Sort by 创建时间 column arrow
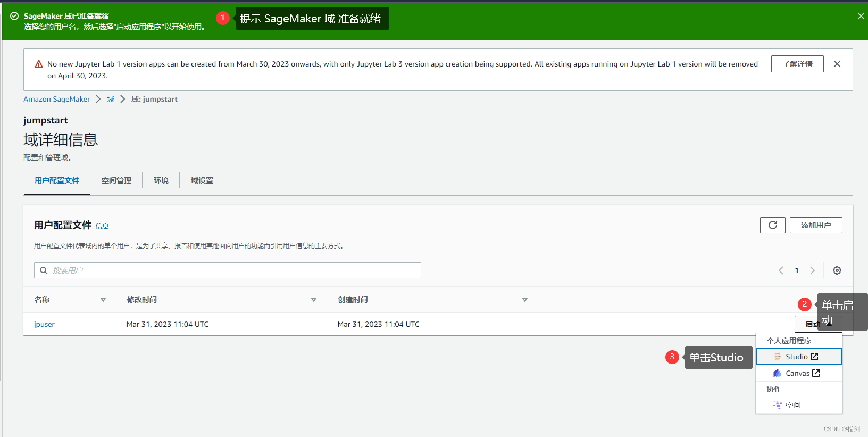Viewport: 868px width, 437px height. [525, 300]
